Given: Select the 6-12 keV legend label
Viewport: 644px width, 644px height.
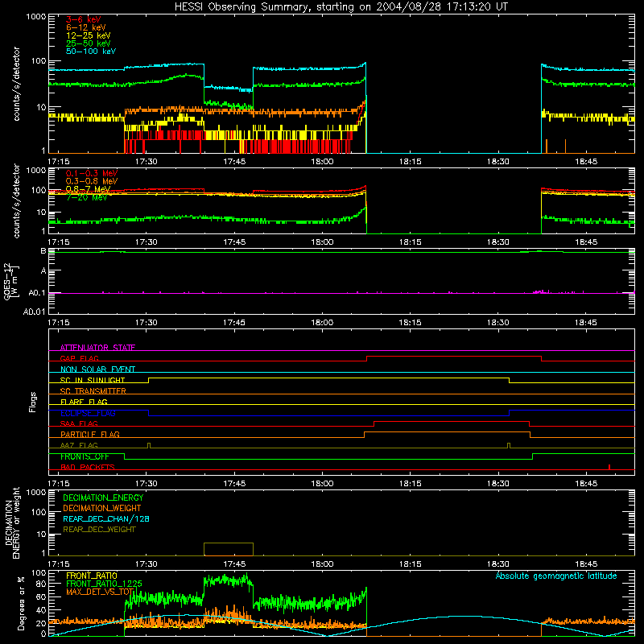Looking at the screenshot, I should pyautogui.click(x=86, y=27).
